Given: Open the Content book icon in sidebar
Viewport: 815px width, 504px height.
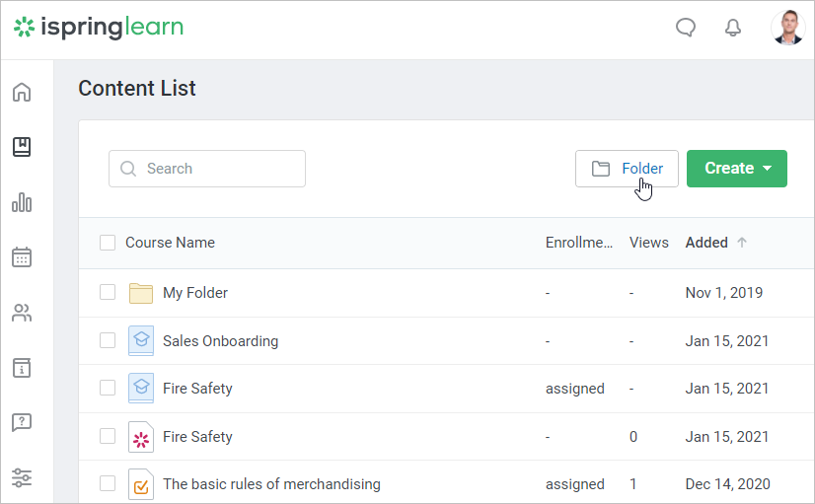Looking at the screenshot, I should tap(22, 147).
